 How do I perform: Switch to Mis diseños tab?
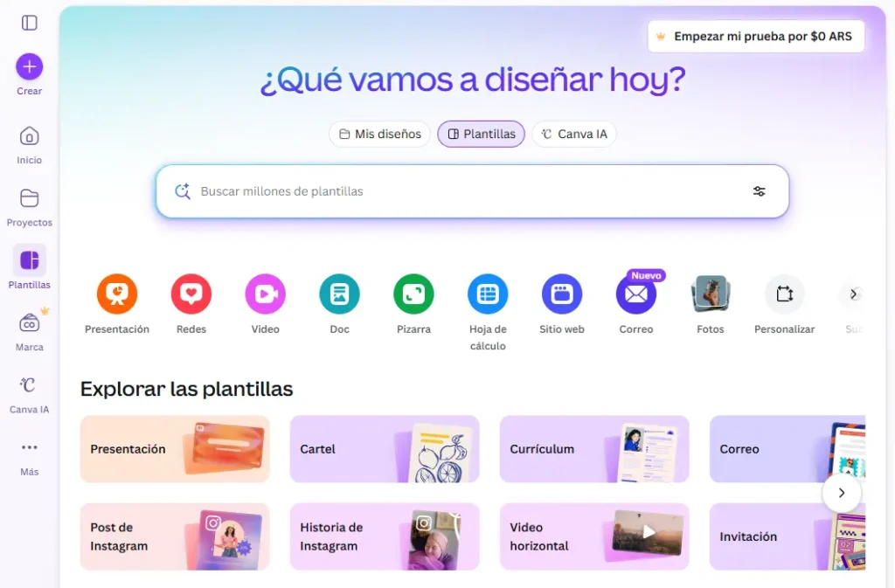coord(379,134)
